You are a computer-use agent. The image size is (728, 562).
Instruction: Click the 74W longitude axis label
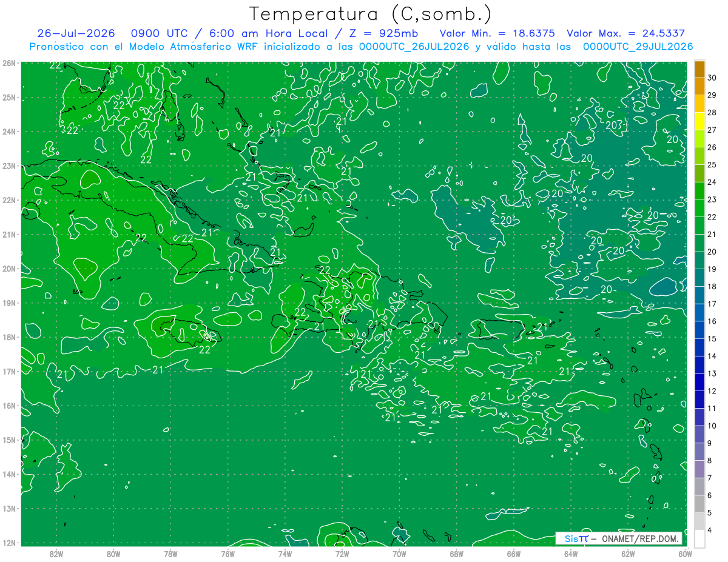[285, 554]
